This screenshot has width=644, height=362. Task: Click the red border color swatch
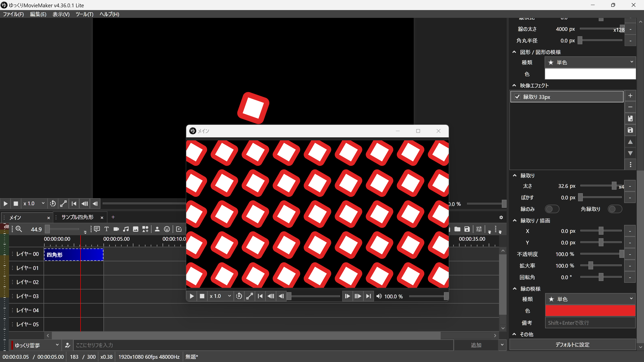590,311
